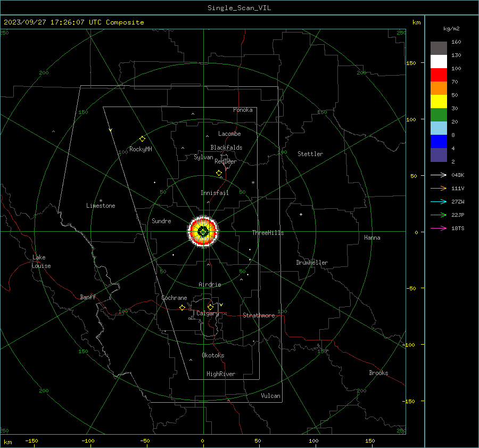The image size is (479, 448).
Task: Click the 2023/09/27 17:26:07 UTC Composite timestamp
Action: (x=73, y=22)
